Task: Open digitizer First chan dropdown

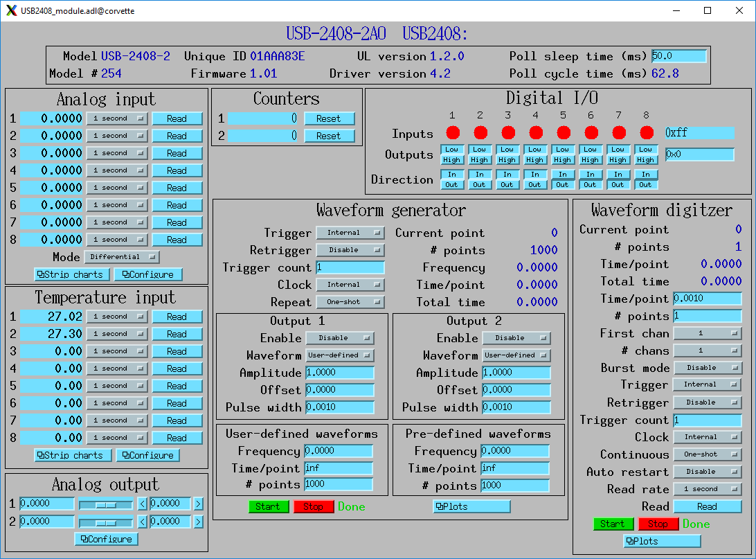Action: point(708,332)
